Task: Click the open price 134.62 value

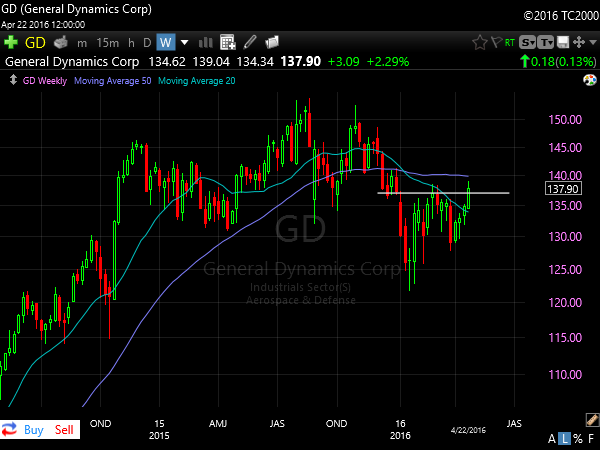Action: tap(167, 62)
